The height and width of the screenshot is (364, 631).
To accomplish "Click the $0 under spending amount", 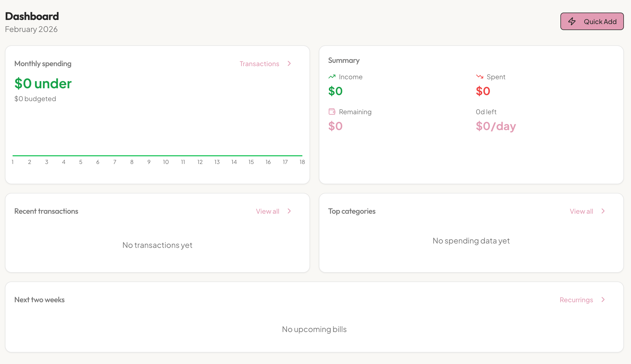I will (43, 83).
